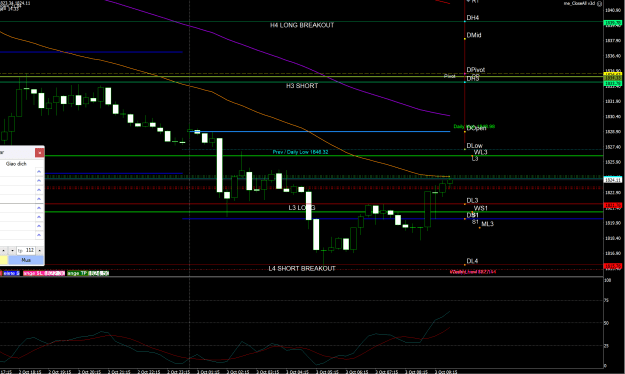
Task: Edit the tp value field showing 112
Action: coord(26,250)
